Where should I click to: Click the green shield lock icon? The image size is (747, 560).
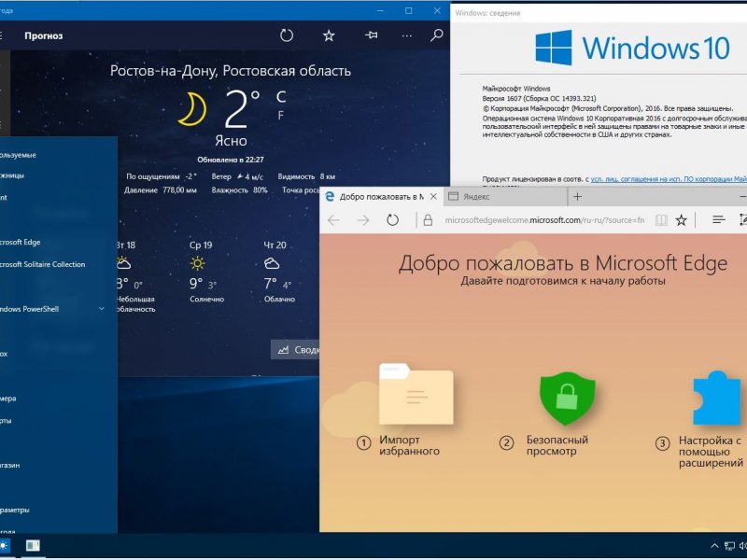[x=568, y=399]
